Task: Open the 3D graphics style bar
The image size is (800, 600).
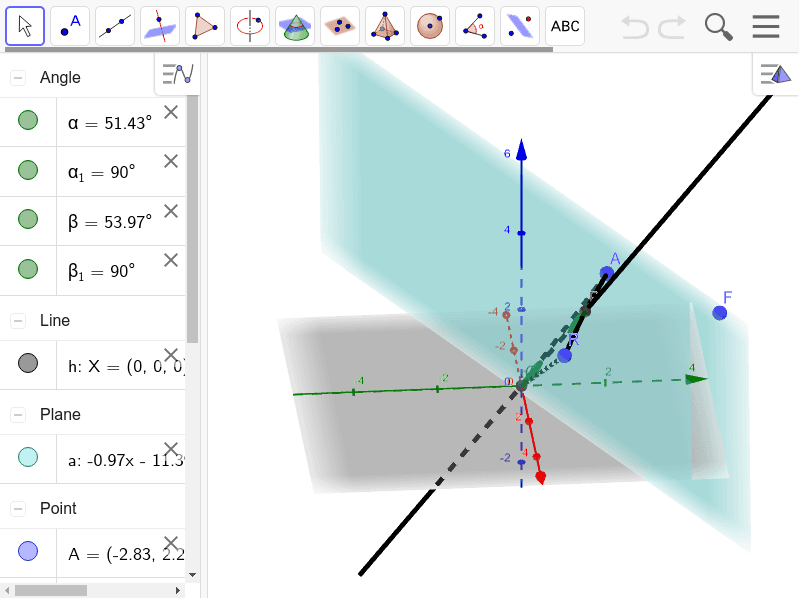Action: click(775, 74)
